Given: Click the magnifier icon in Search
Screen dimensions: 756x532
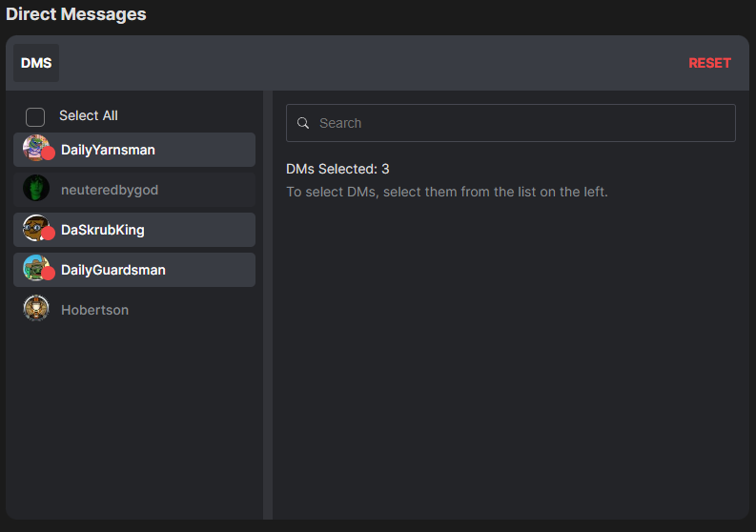Looking at the screenshot, I should (x=303, y=123).
